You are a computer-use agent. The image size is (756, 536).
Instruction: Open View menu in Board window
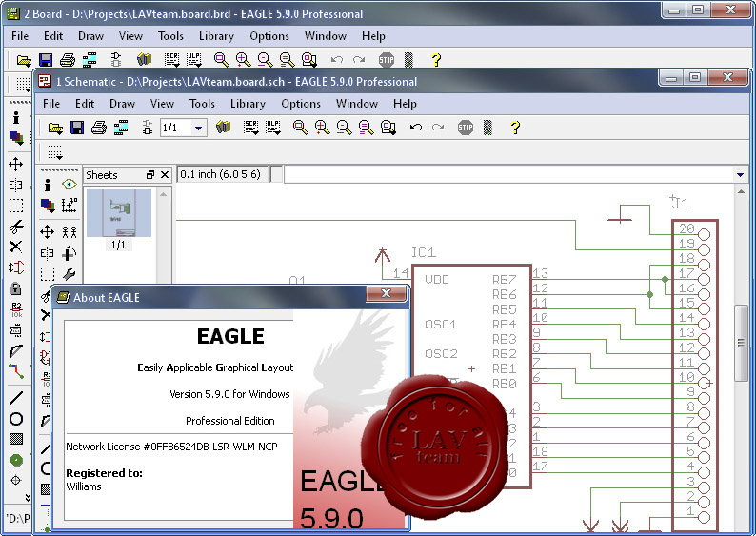130,36
